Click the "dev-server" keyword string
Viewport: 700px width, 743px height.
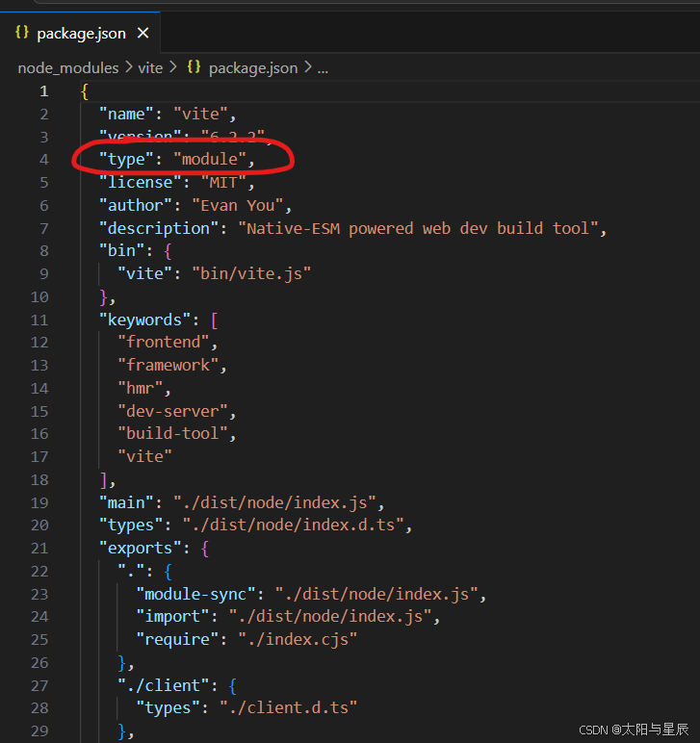(x=173, y=411)
